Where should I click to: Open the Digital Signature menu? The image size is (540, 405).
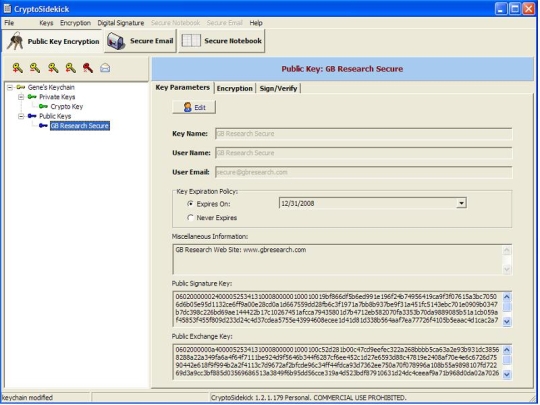pyautogui.click(x=121, y=23)
